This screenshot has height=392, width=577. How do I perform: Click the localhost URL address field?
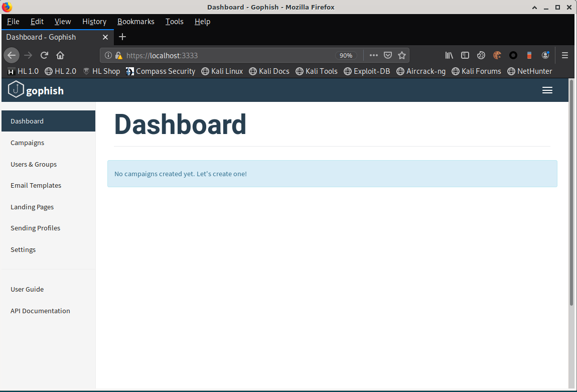[x=226, y=55]
